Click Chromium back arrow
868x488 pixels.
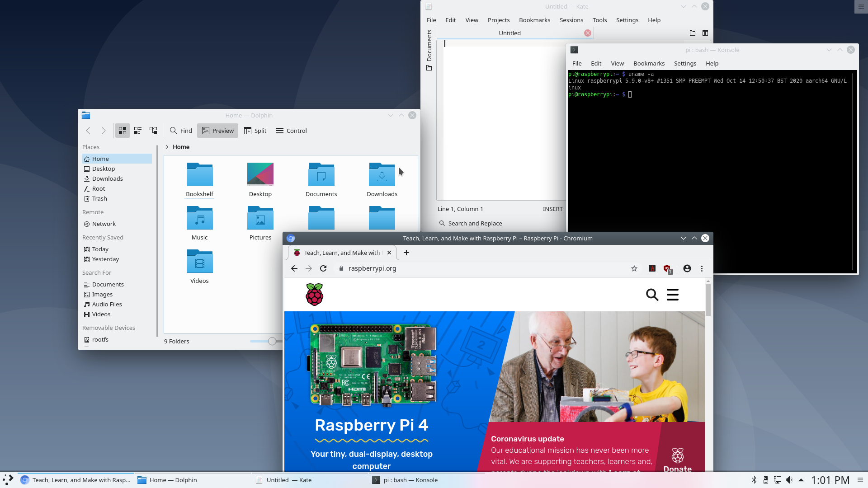point(294,268)
